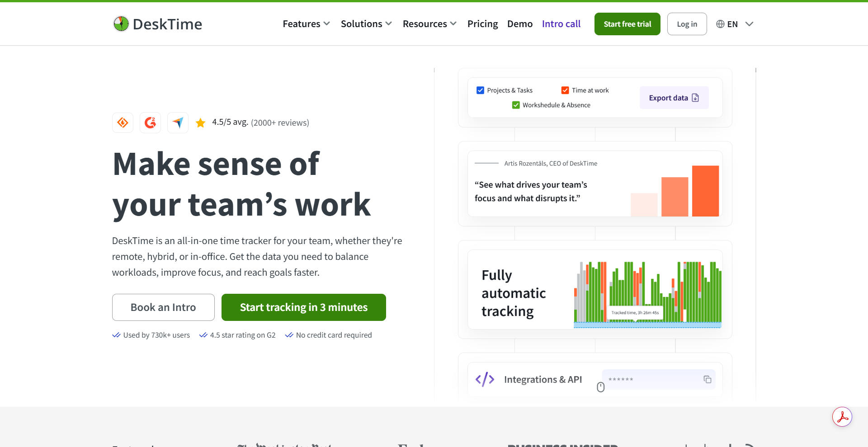Open the Demo page
868x447 pixels.
pyautogui.click(x=520, y=24)
